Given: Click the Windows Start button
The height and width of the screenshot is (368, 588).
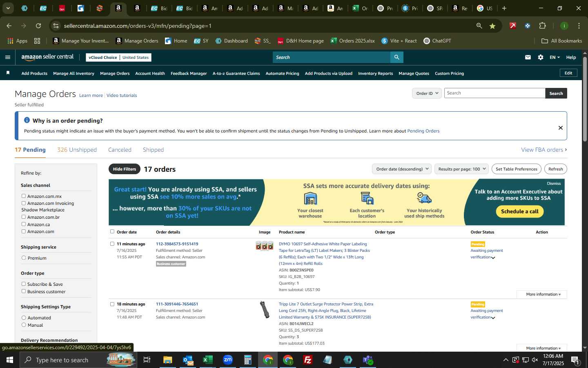Looking at the screenshot, I should [x=10, y=360].
